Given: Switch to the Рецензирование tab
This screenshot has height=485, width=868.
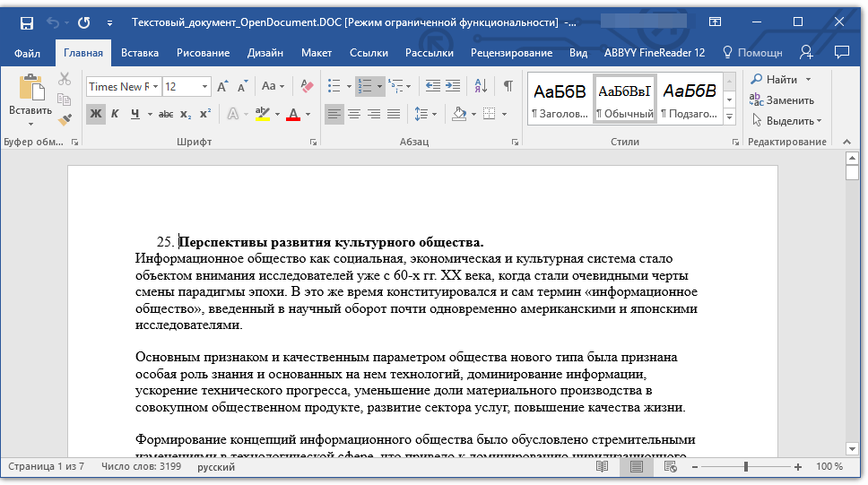Looking at the screenshot, I should [511, 53].
